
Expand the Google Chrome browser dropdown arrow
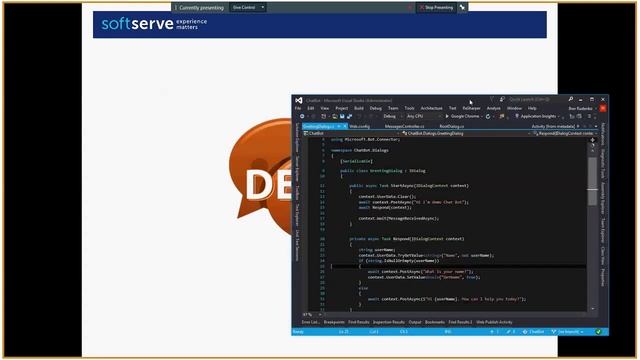pyautogui.click(x=482, y=116)
